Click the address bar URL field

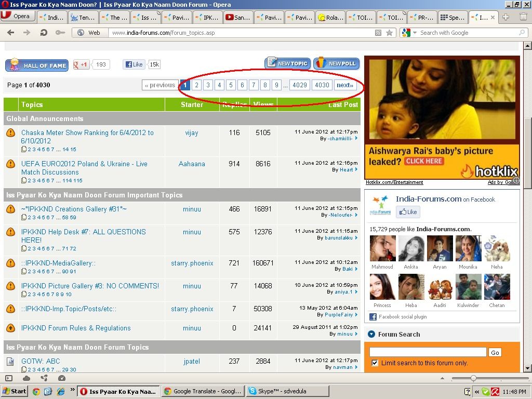pyautogui.click(x=241, y=33)
